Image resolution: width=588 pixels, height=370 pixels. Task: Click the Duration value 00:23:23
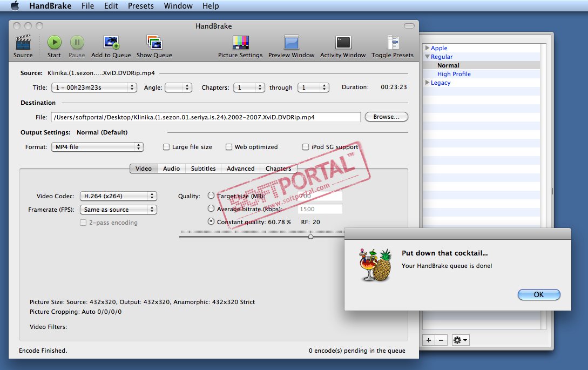(394, 87)
